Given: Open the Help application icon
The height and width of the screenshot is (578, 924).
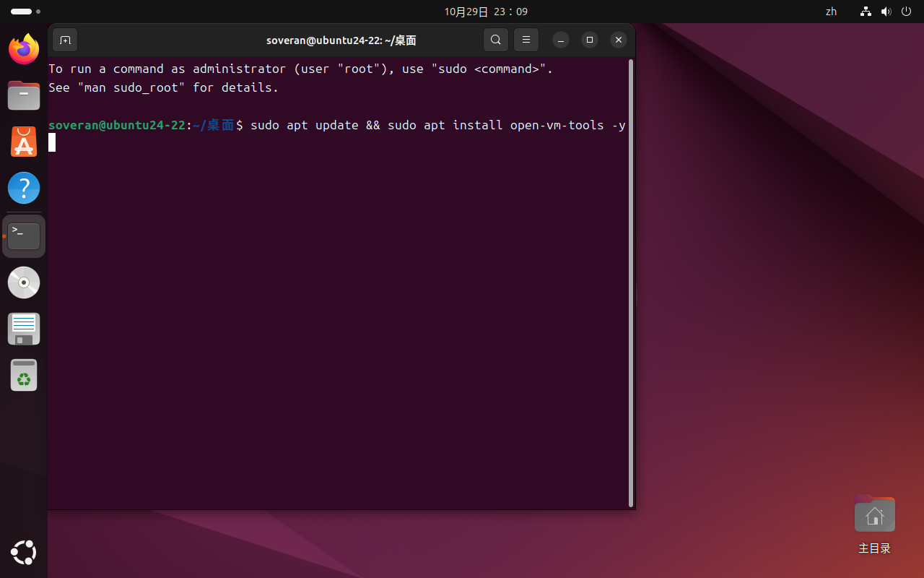Looking at the screenshot, I should point(24,188).
